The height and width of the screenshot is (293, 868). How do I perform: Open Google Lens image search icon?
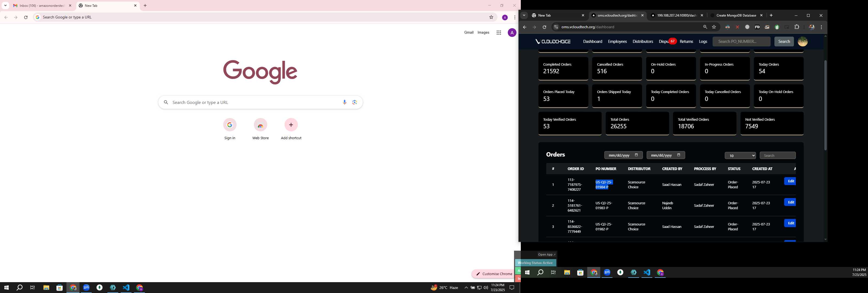click(x=355, y=102)
